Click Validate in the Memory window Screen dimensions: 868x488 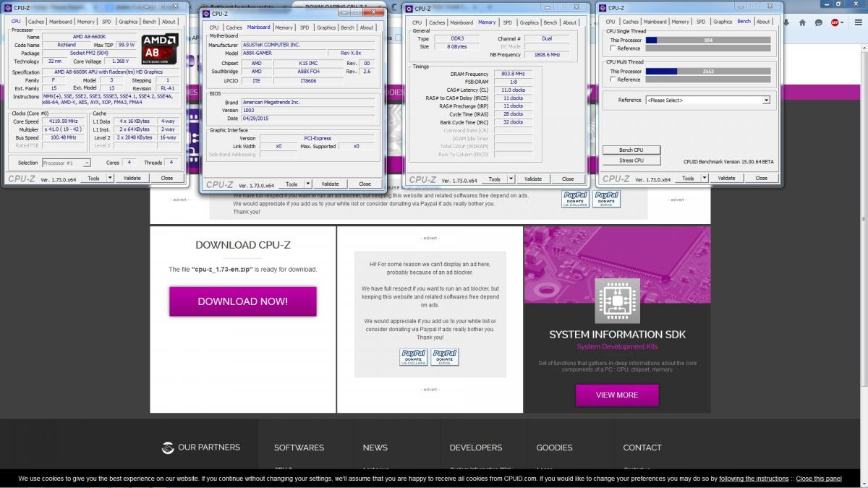point(533,179)
